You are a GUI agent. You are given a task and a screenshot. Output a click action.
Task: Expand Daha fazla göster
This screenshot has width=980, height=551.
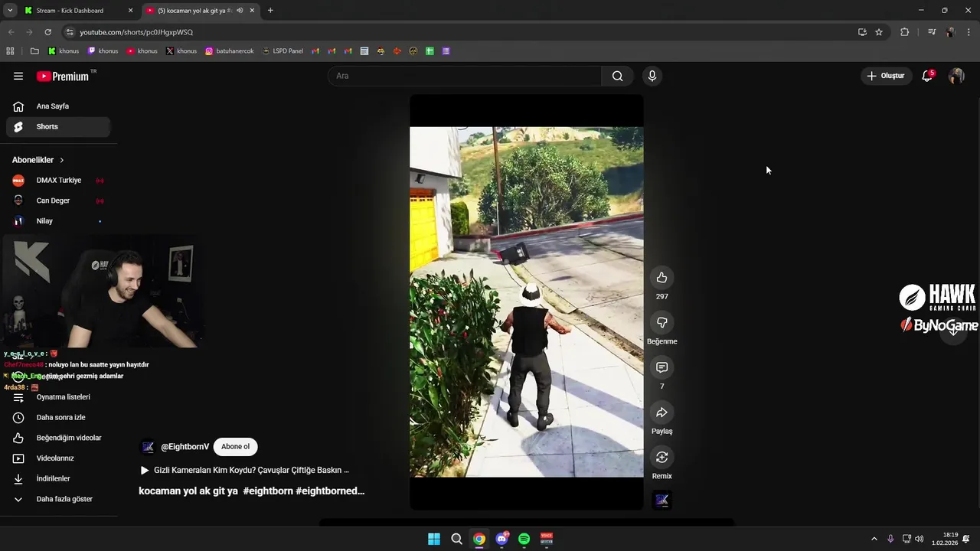58,499
